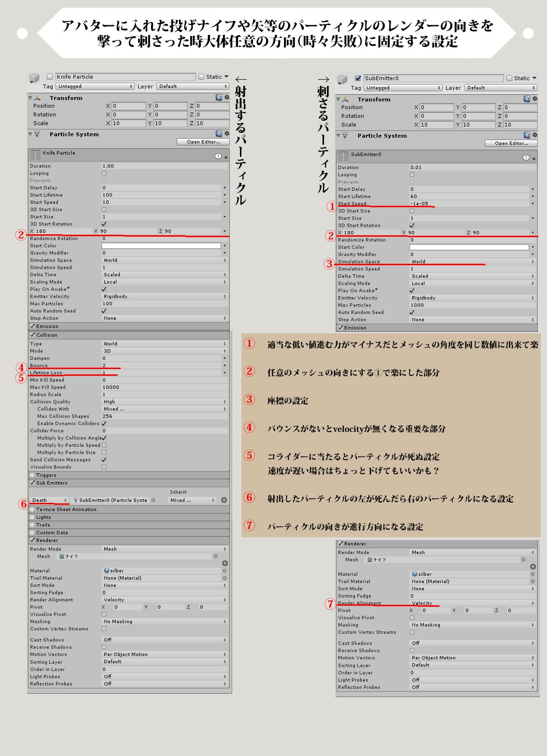Open the Texture Sheet Animation module header

click(128, 509)
